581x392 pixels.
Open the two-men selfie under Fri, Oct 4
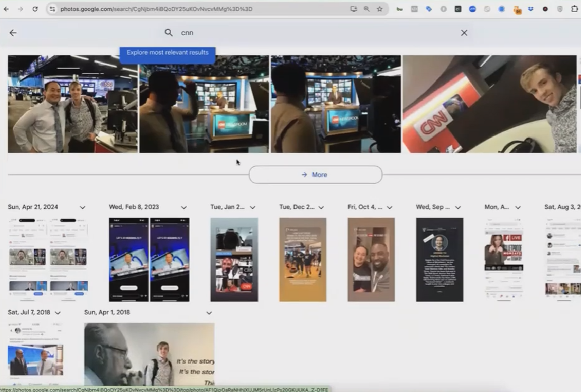click(371, 259)
